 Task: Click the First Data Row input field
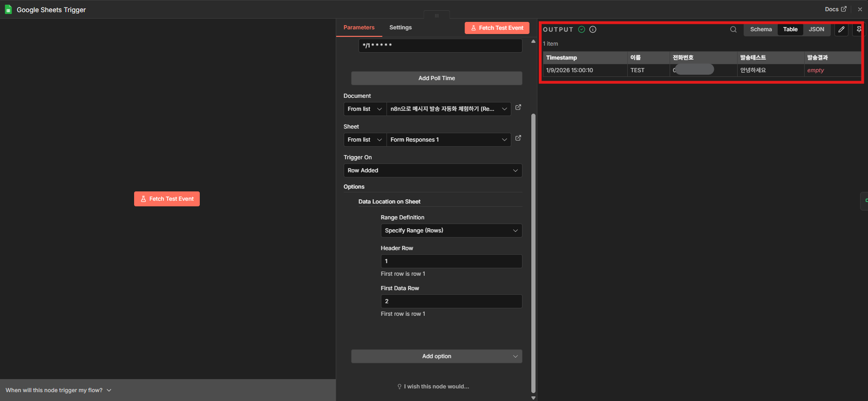(451, 301)
